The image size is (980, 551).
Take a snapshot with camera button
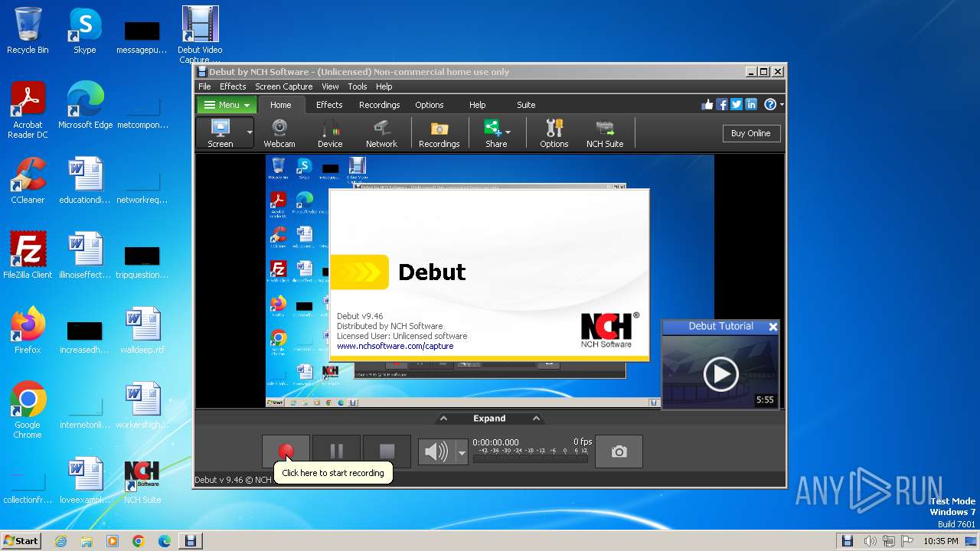click(x=619, y=452)
